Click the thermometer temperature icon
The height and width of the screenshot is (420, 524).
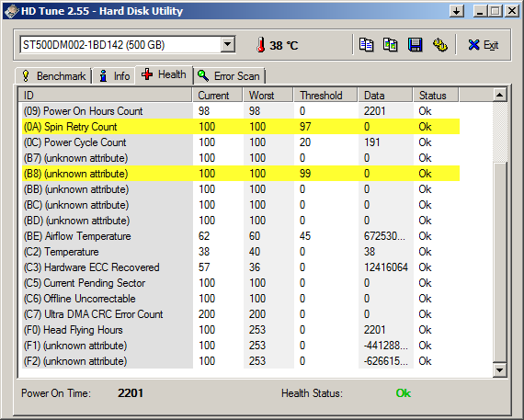(x=261, y=45)
